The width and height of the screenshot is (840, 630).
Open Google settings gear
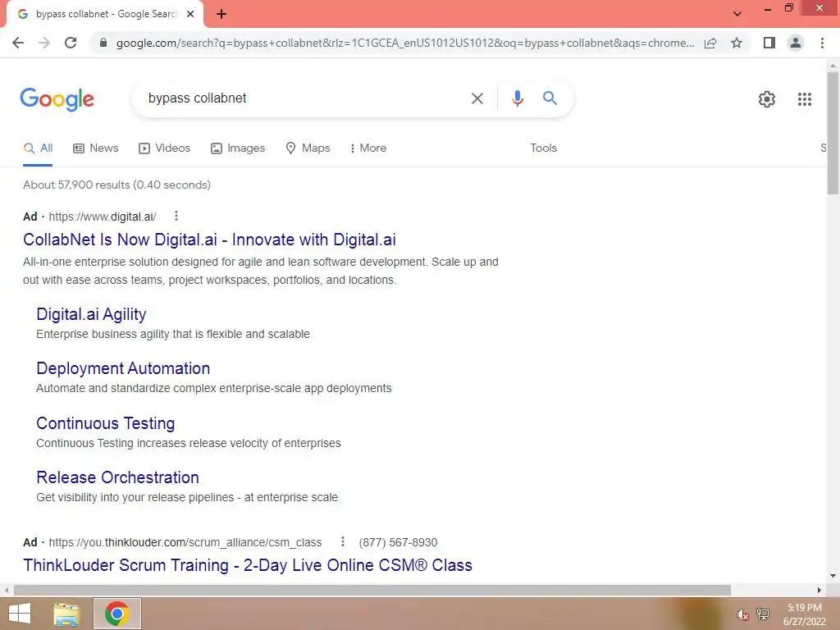pyautogui.click(x=767, y=99)
